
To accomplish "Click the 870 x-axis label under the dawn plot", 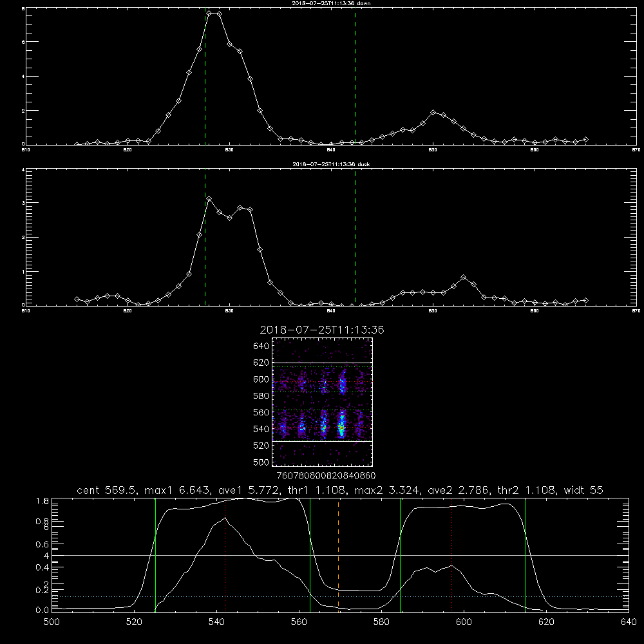I will pos(636,150).
